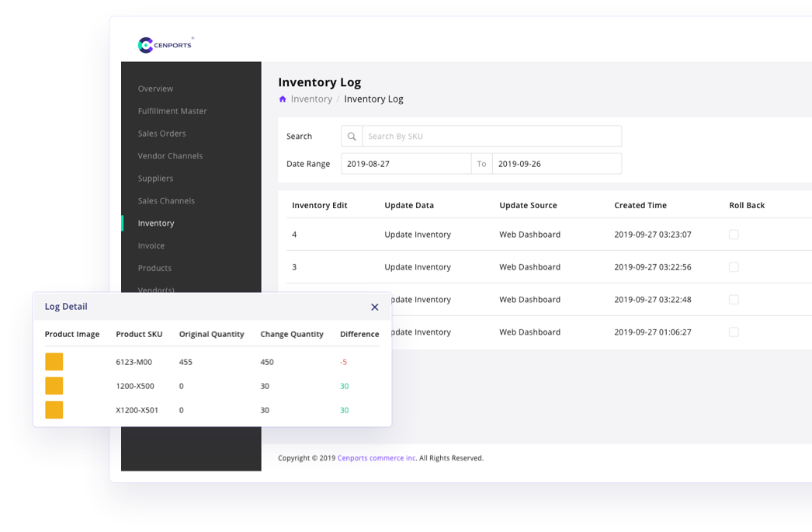The width and height of the screenshot is (812, 532).
Task: Click the search magnifier icon
Action: click(x=352, y=136)
